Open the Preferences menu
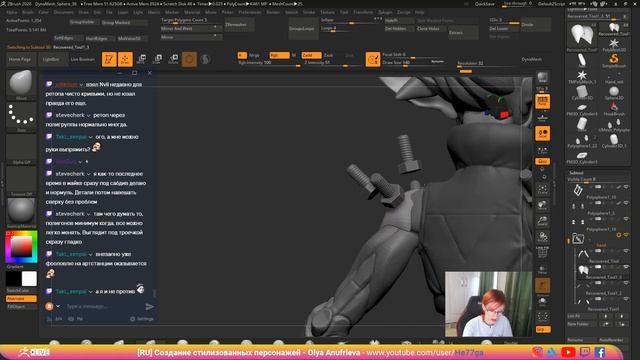Screen dimensions: 640x360 pos(250,12)
